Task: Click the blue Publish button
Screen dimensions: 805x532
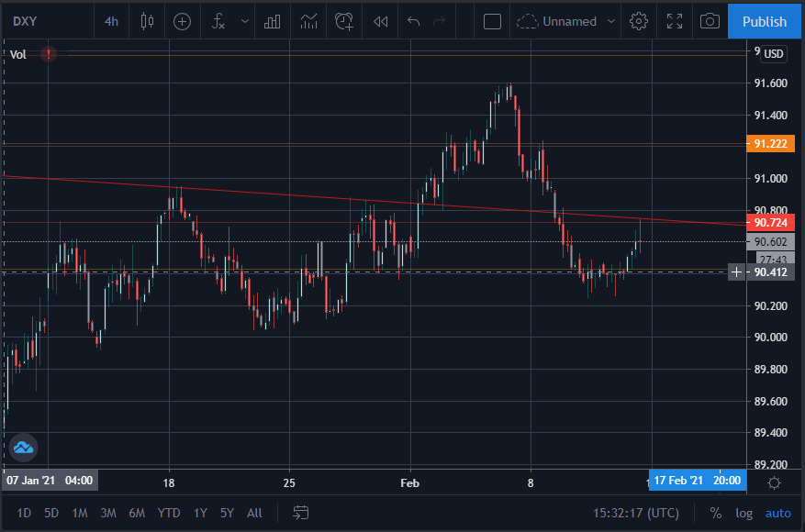Action: point(765,21)
